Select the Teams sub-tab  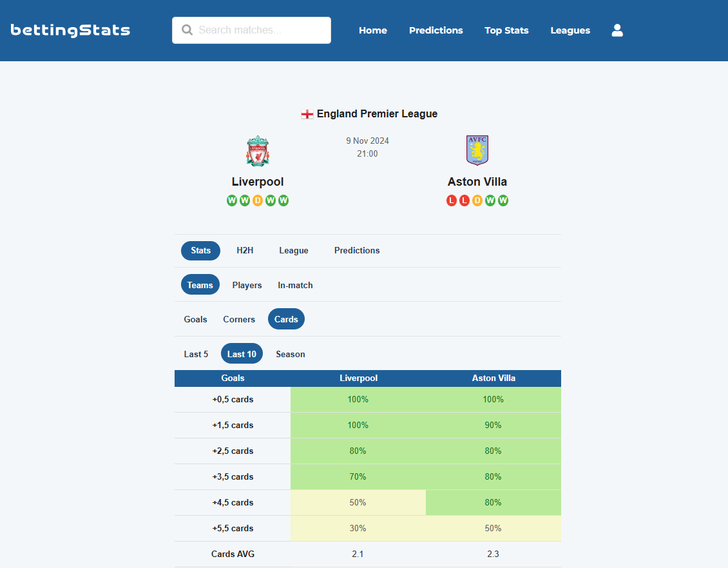[x=200, y=285]
